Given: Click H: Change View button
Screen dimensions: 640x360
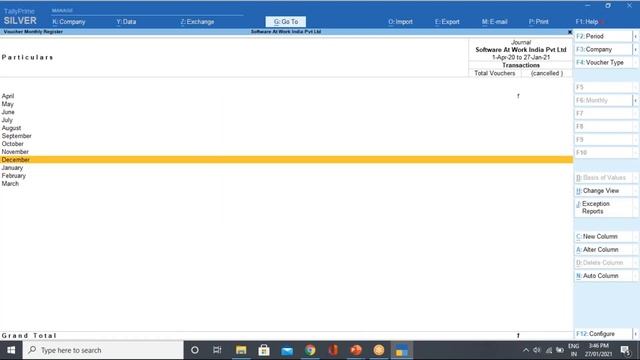Looking at the screenshot, I should coord(603,191).
